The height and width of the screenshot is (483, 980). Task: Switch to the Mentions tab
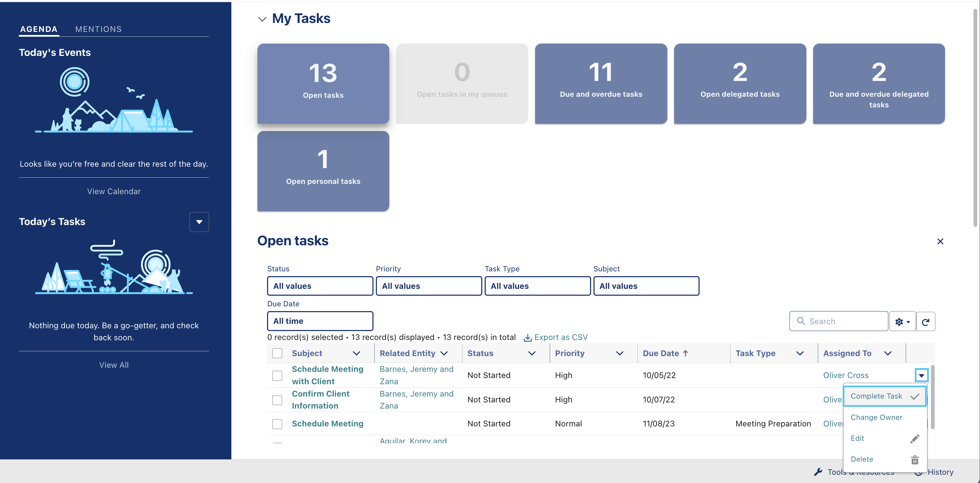click(99, 29)
